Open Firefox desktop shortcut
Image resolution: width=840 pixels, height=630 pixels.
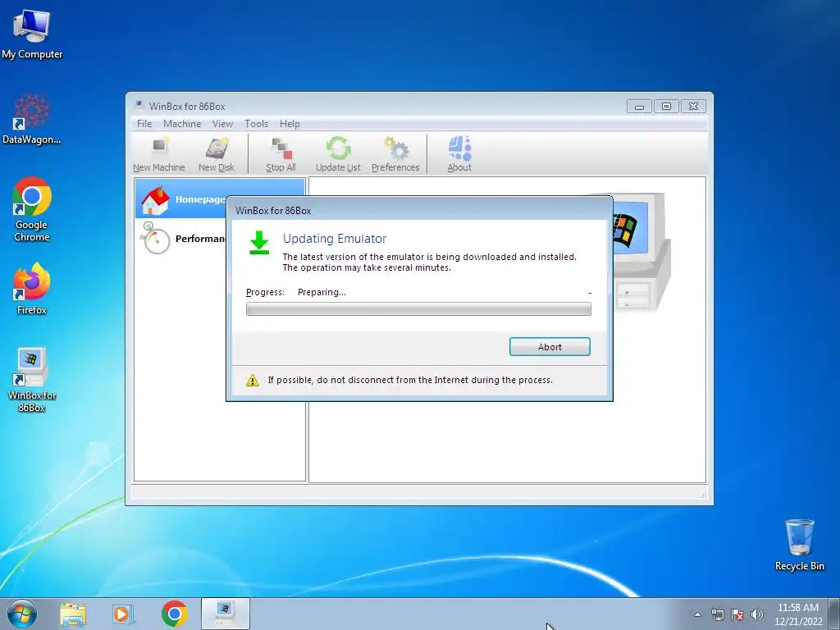point(32,289)
